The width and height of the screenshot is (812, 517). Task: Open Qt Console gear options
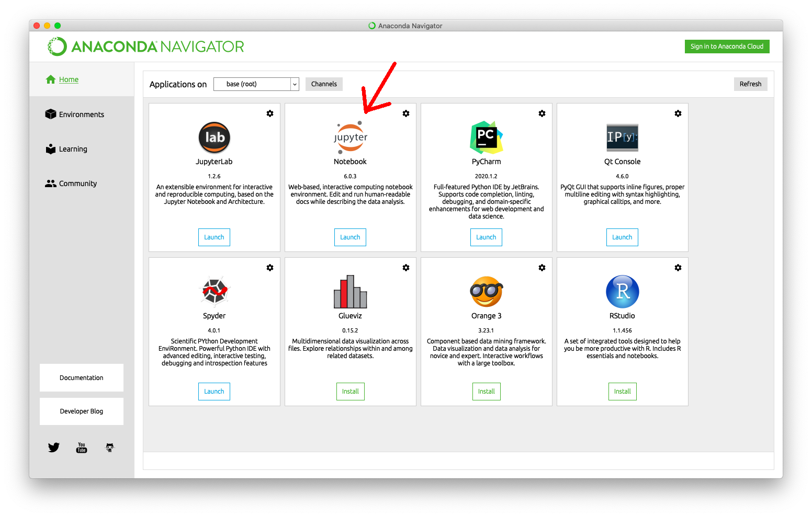678,113
